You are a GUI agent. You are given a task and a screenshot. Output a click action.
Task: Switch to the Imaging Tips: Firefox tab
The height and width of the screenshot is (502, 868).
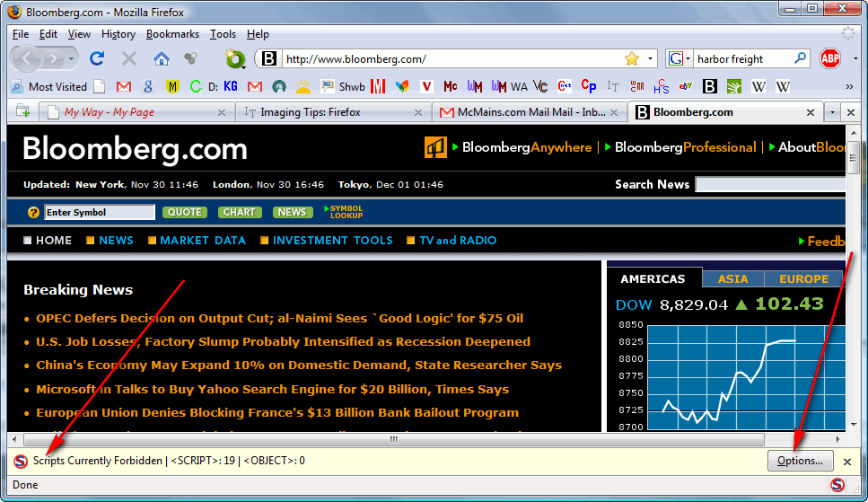332,112
